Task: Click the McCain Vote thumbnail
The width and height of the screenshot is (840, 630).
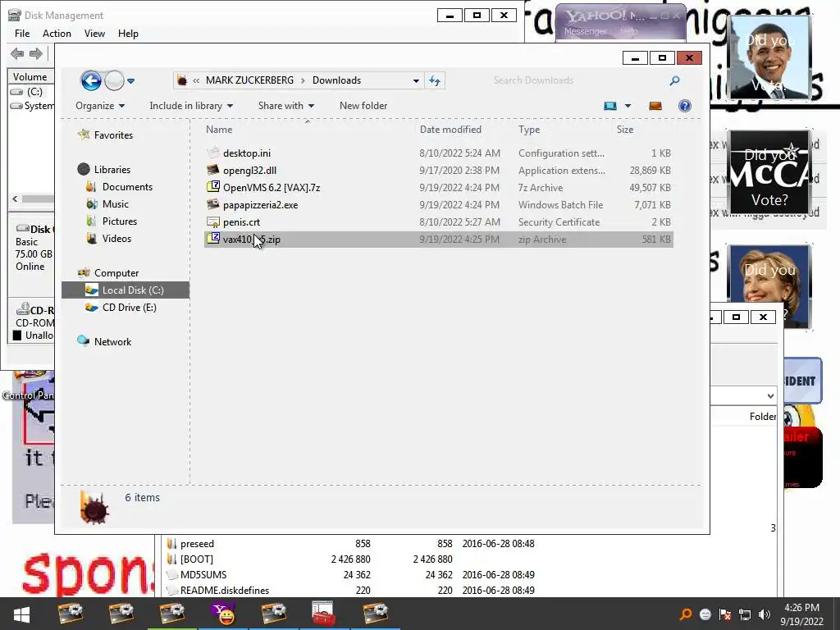Action: (x=770, y=172)
